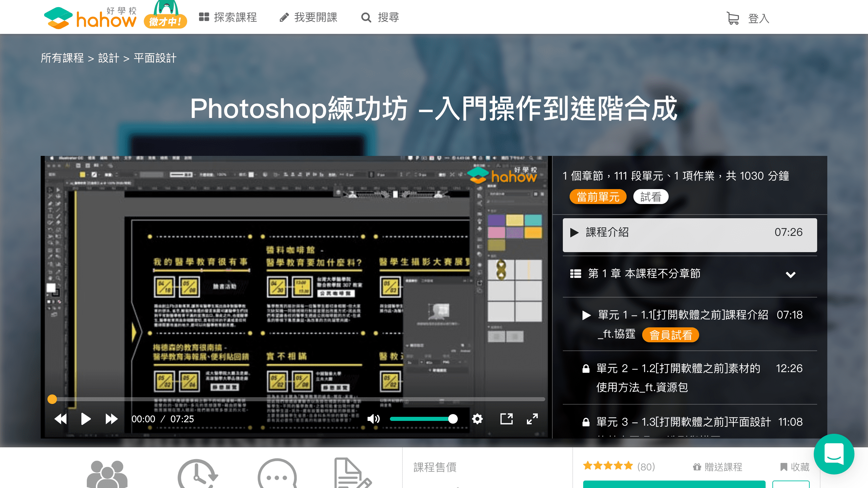This screenshot has width=868, height=488.
Task: Click the gift icon beside 贈送課程
Action: [697, 467]
